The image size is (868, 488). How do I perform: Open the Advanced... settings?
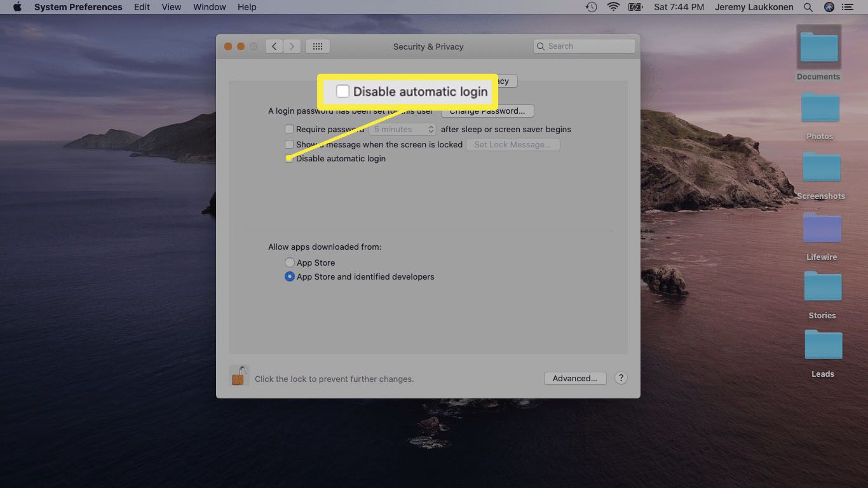point(575,378)
